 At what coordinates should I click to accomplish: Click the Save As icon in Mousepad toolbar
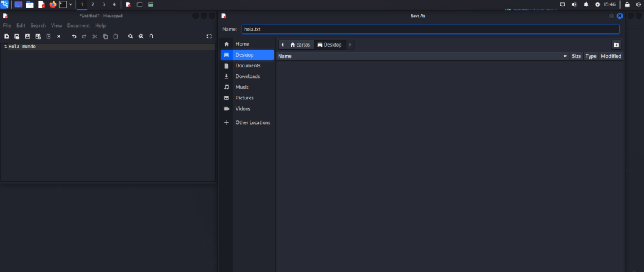(38, 37)
